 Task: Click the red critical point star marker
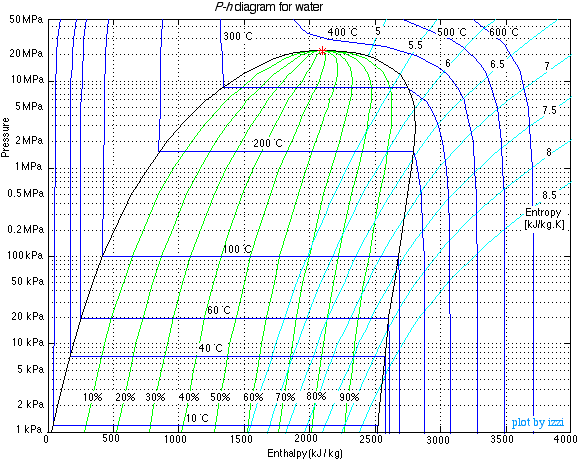coord(323,51)
